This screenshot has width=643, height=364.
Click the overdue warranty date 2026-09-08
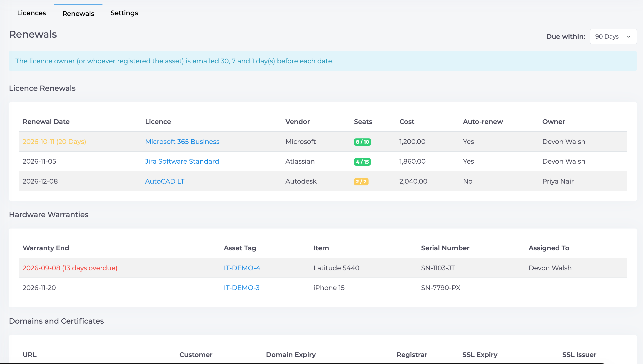pos(70,268)
